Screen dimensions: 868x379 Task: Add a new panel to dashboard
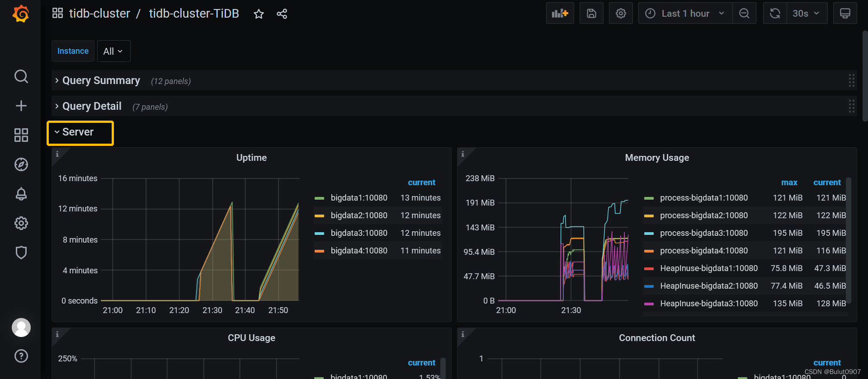coord(560,14)
